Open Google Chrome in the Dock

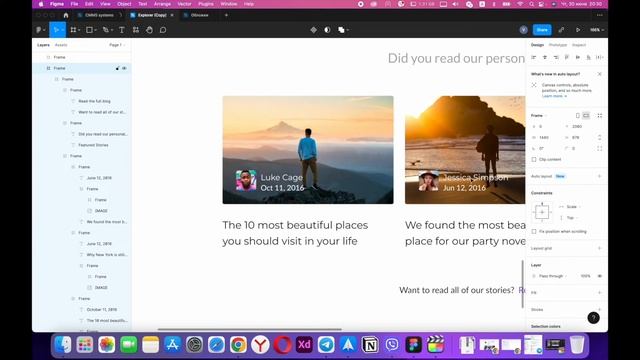click(x=238, y=344)
